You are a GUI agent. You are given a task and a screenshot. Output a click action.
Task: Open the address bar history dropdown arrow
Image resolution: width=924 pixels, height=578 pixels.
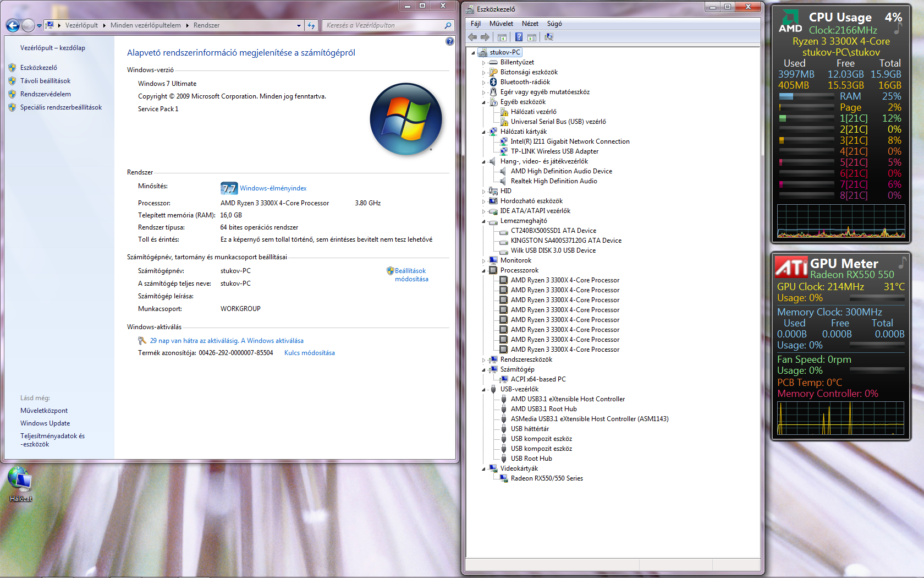pos(299,25)
